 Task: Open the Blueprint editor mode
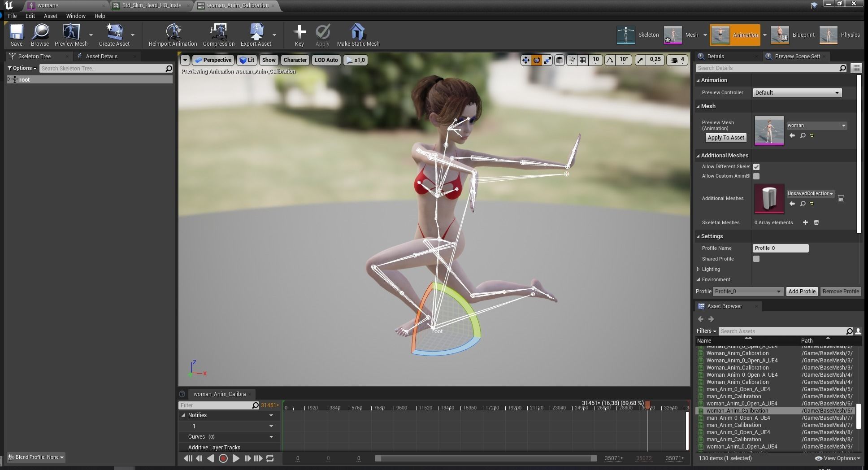coord(793,35)
